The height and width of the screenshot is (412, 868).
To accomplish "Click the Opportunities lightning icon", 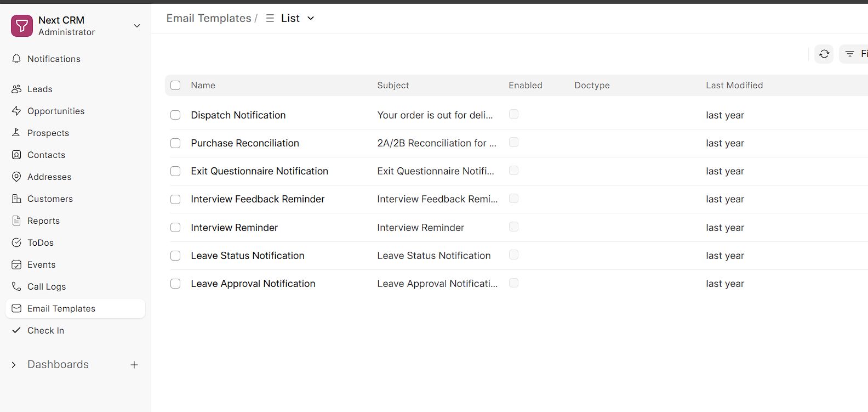I will pyautogui.click(x=16, y=111).
